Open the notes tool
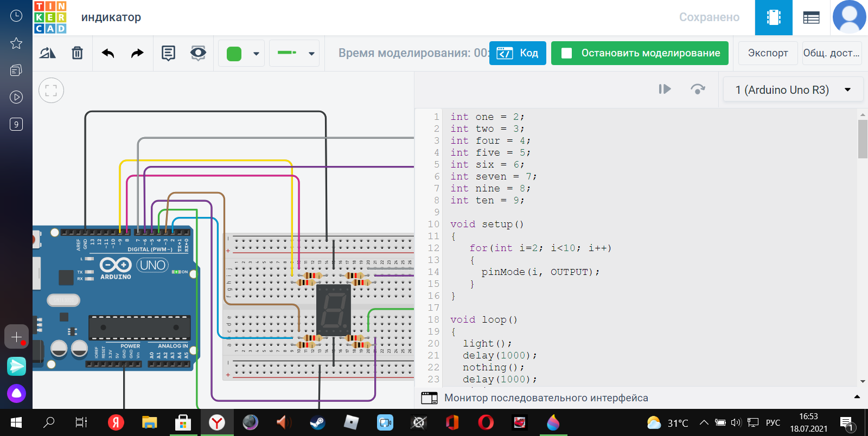The height and width of the screenshot is (436, 868). point(168,53)
